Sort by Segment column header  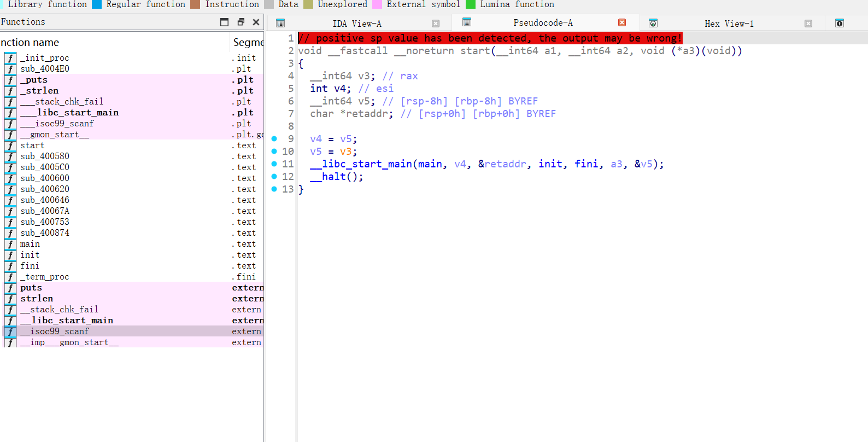[248, 42]
